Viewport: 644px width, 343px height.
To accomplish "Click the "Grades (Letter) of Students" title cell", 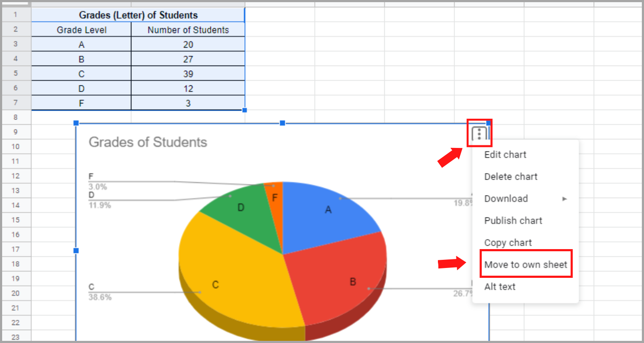I will pyautogui.click(x=138, y=15).
